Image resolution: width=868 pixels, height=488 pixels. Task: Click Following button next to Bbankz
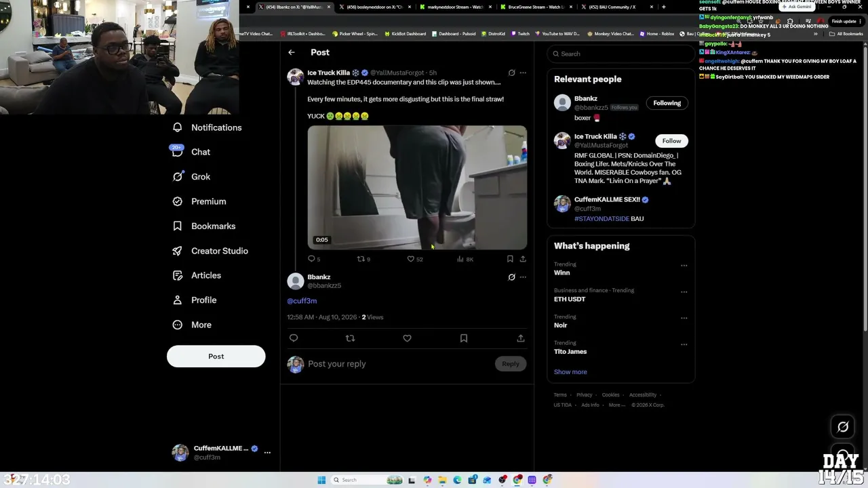667,103
